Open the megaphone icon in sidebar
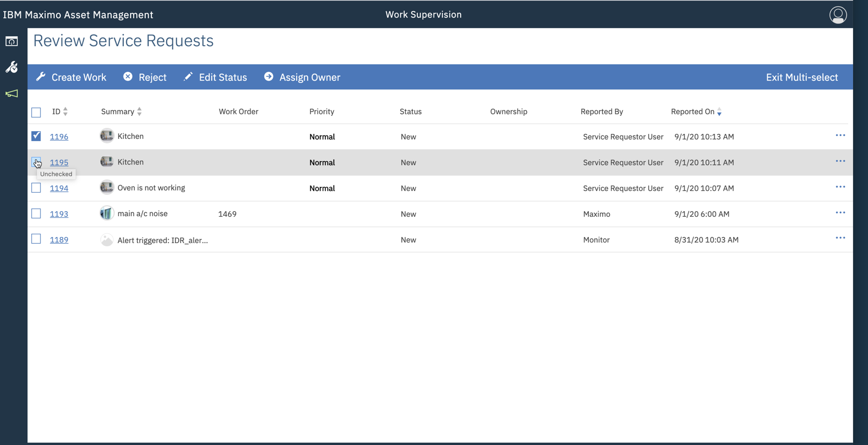Image resolution: width=868 pixels, height=445 pixels. point(12,93)
